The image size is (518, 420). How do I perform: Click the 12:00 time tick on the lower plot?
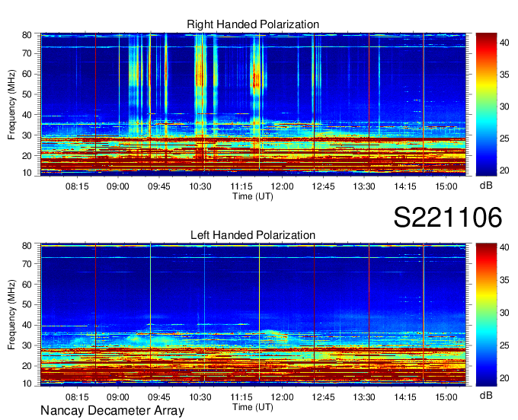[282, 397]
